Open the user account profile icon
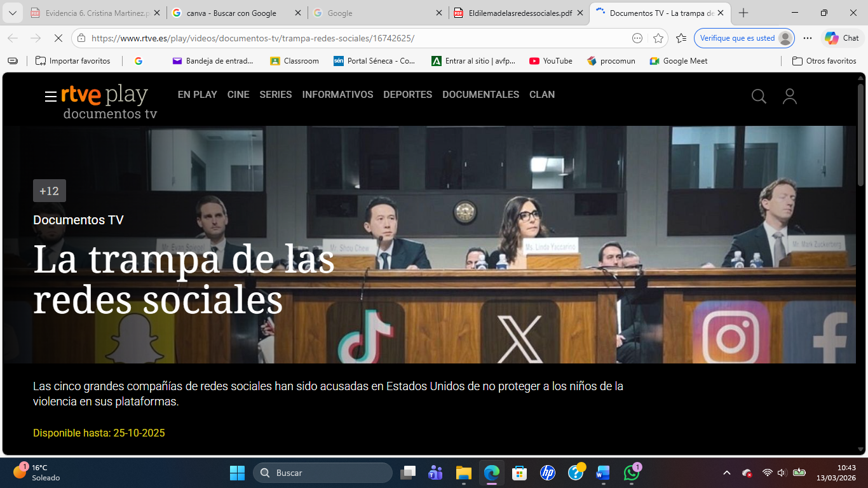The image size is (868, 488). click(x=789, y=96)
